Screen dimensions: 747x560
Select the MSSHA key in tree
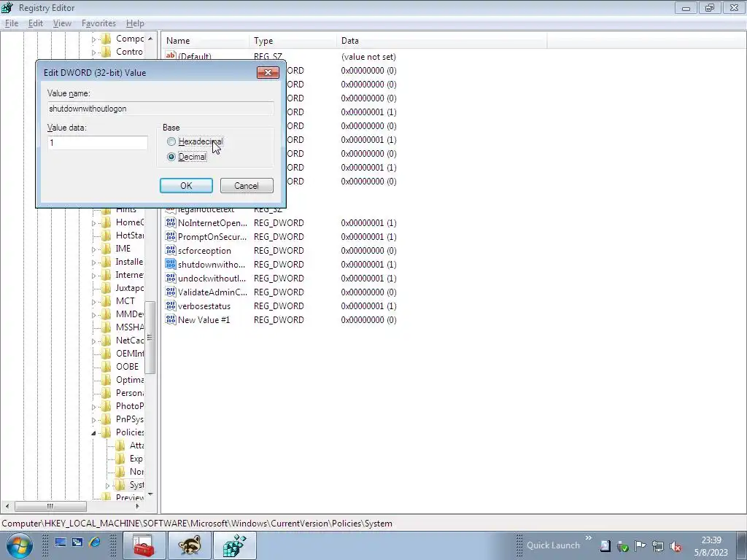130,327
